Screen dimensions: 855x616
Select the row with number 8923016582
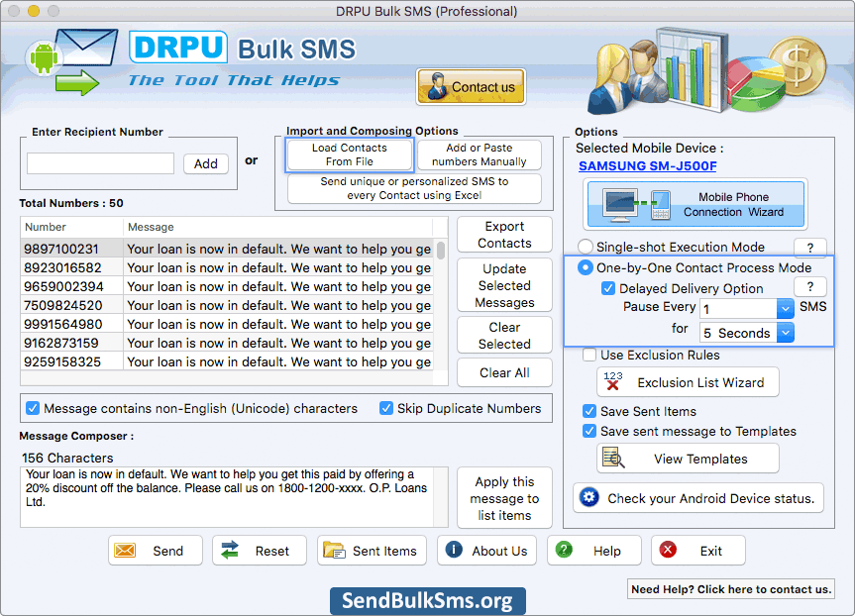[228, 267]
